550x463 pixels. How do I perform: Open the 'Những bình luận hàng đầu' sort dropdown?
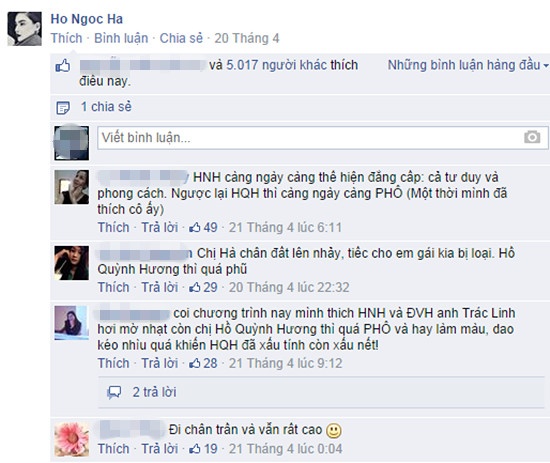pos(468,65)
